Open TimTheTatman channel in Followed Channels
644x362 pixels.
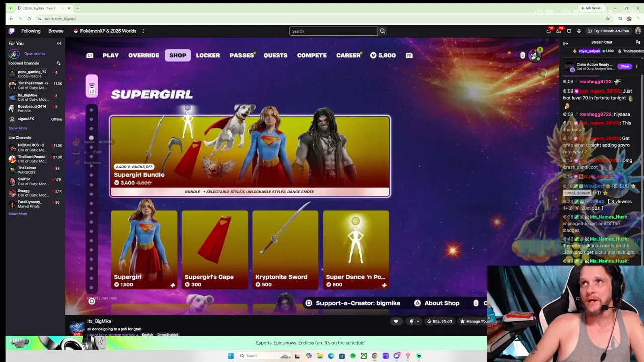pos(35,85)
